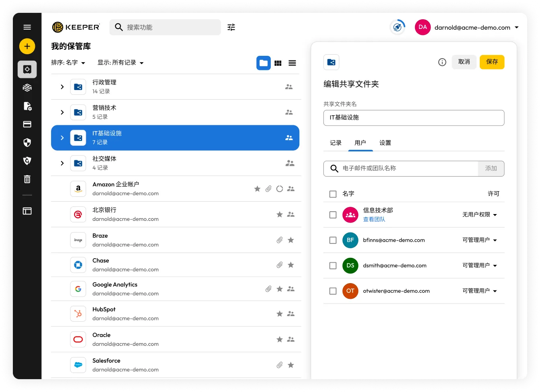Select the Salesforce record
Image resolution: width=540 pixels, height=392 pixels.
(176, 365)
